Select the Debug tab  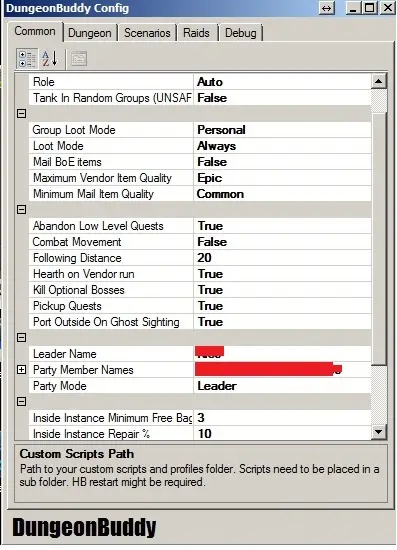click(x=240, y=33)
